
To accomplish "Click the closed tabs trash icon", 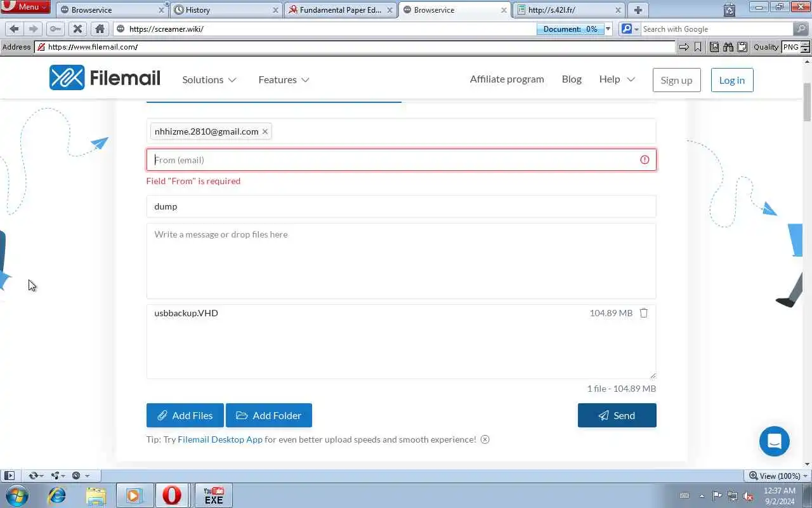I will coord(730,10).
